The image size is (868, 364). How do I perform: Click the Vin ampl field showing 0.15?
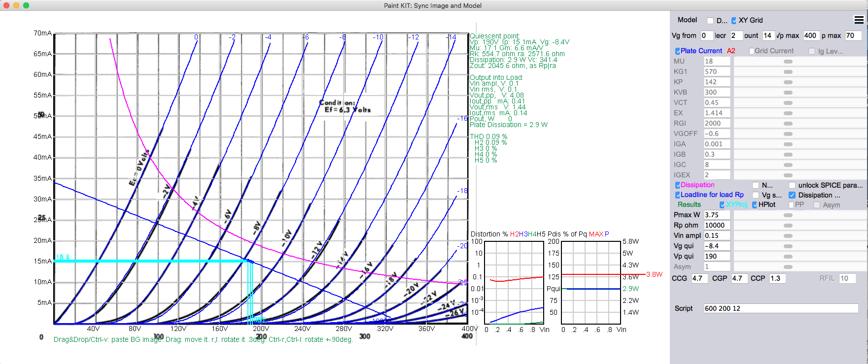click(717, 236)
